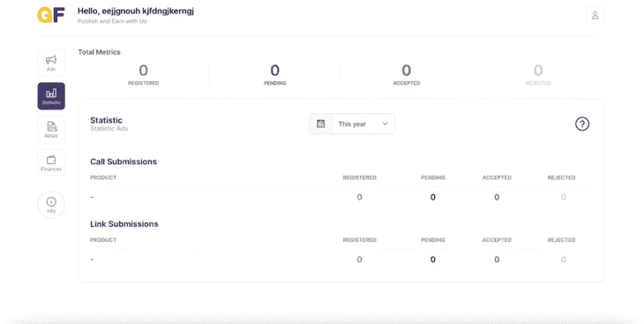Select the Statistic sidebar icon

click(x=51, y=96)
